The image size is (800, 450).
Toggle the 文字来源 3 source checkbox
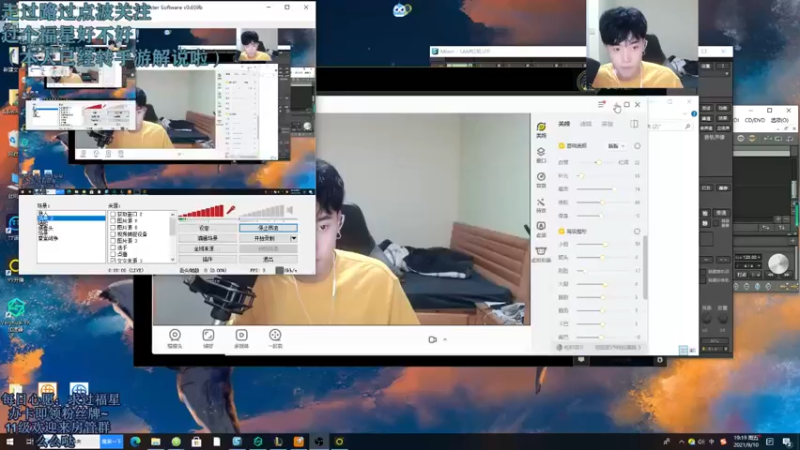click(113, 260)
